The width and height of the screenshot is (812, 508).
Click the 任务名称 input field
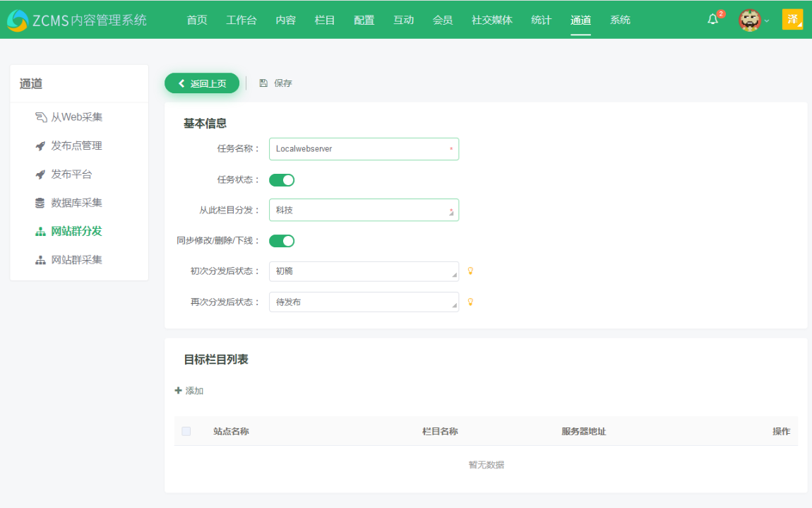364,149
